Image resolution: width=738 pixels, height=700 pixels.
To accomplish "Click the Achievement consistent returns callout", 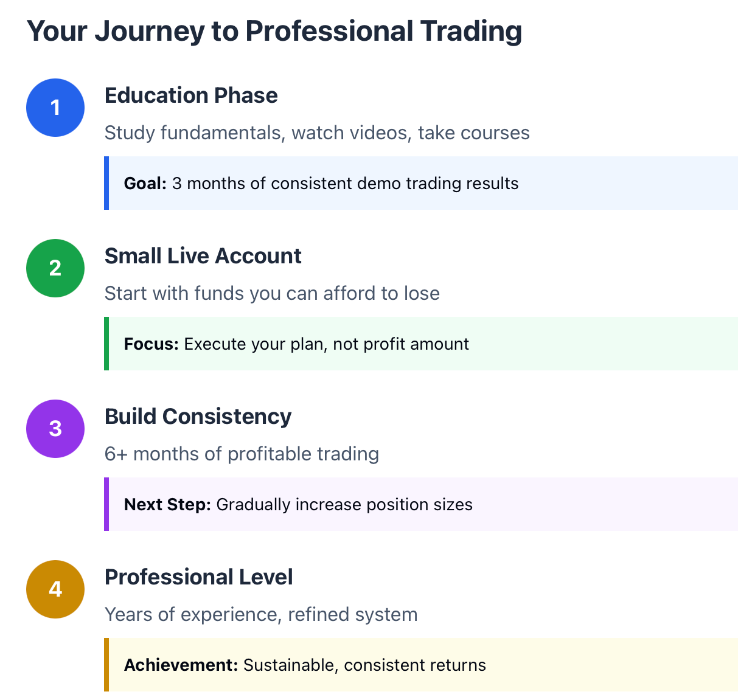I will click(x=421, y=665).
